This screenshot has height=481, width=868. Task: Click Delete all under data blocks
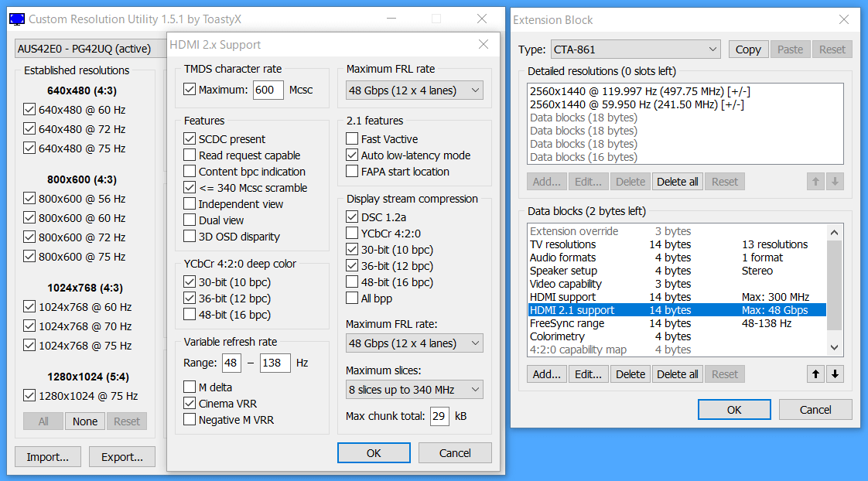678,374
